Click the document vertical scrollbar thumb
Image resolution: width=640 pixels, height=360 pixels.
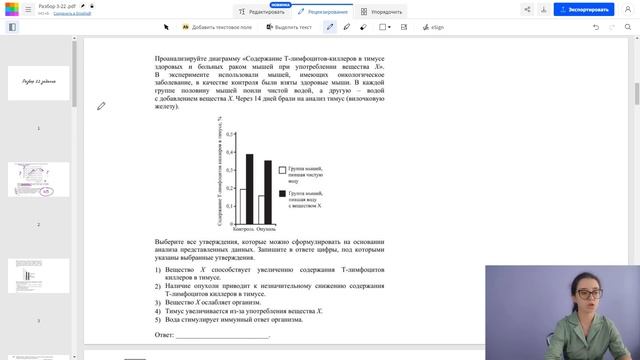[637, 93]
